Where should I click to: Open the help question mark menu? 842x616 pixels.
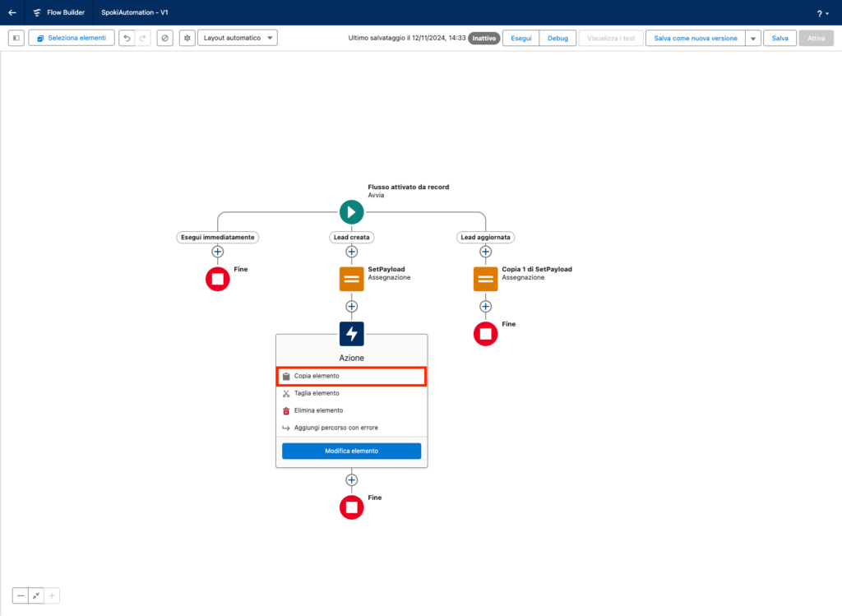821,13
